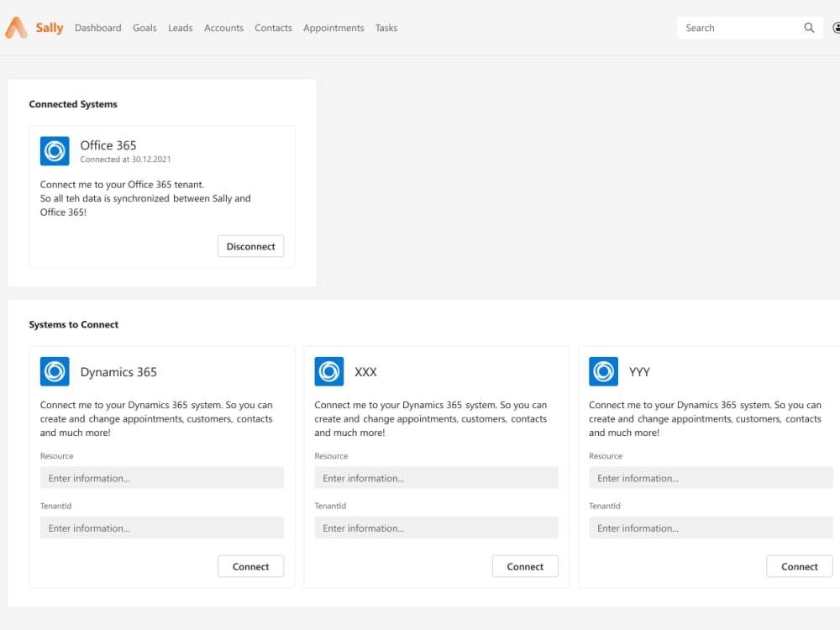Click the Office 365 app icon

coord(54,151)
